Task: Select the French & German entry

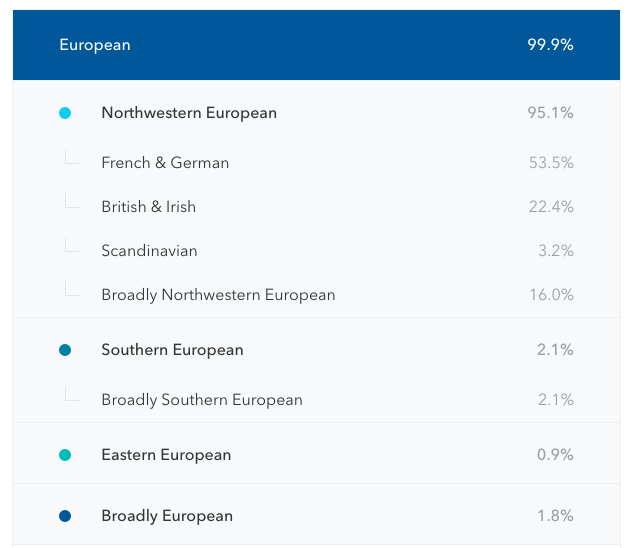Action: [x=165, y=163]
